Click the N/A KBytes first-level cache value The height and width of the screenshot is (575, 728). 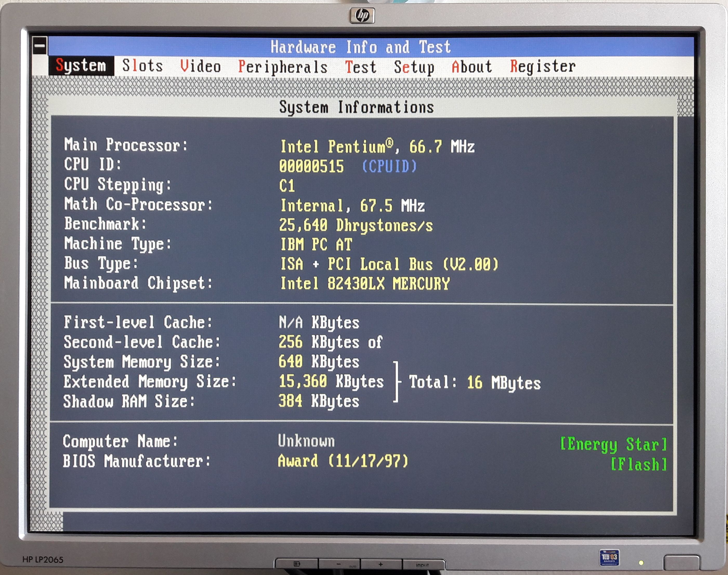pyautogui.click(x=319, y=323)
